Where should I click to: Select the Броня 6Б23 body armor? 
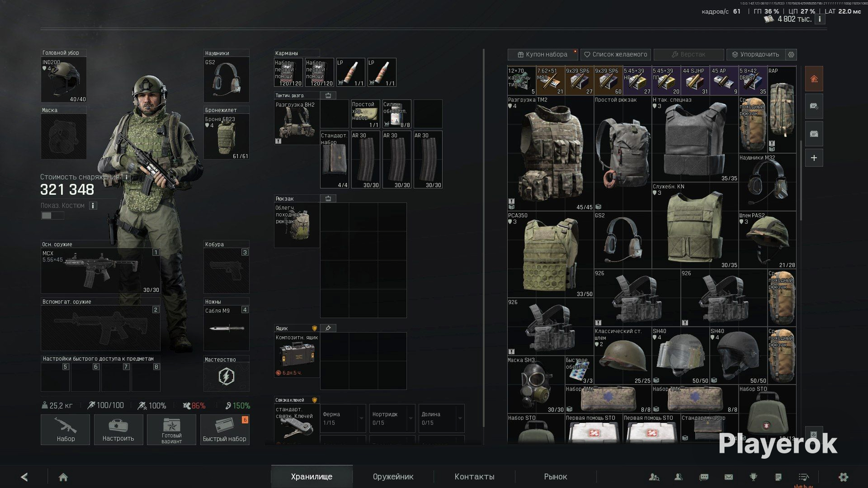(226, 137)
